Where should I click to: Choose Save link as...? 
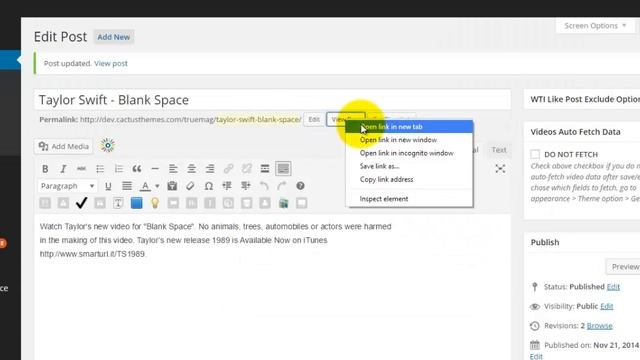point(409,166)
